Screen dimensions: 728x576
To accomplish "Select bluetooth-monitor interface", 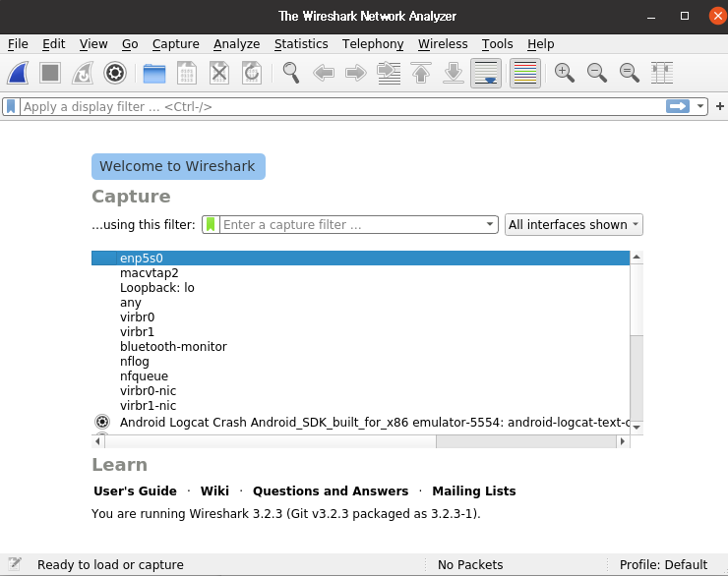I will click(360, 346).
